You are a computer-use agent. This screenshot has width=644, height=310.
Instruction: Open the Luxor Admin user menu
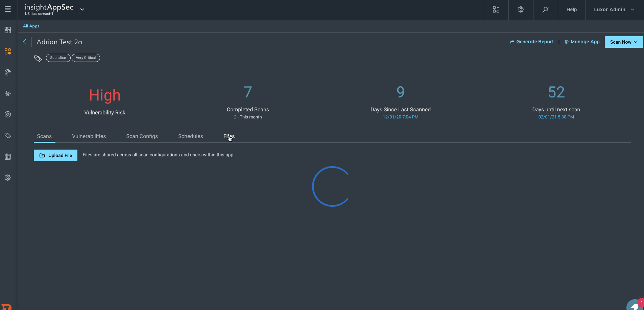(x=614, y=9)
